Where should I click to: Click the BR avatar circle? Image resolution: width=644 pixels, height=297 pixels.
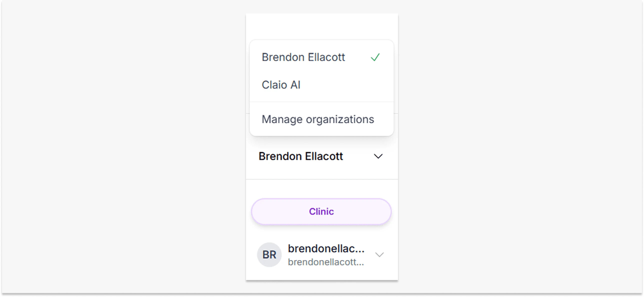[x=269, y=255]
